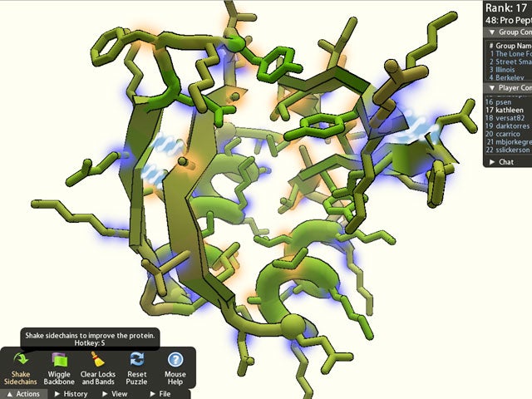532x399 pixels.
Task: Select player sslickerson row
Action: (x=508, y=150)
